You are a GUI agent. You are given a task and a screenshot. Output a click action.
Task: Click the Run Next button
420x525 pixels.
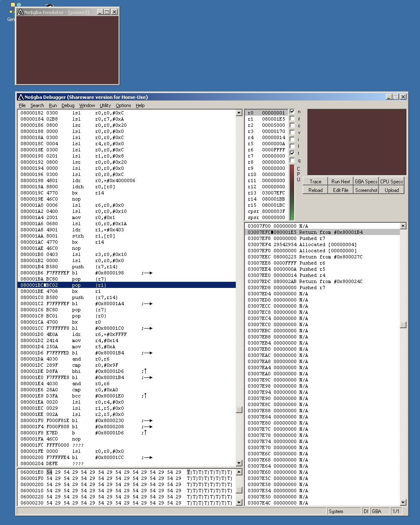(340, 181)
